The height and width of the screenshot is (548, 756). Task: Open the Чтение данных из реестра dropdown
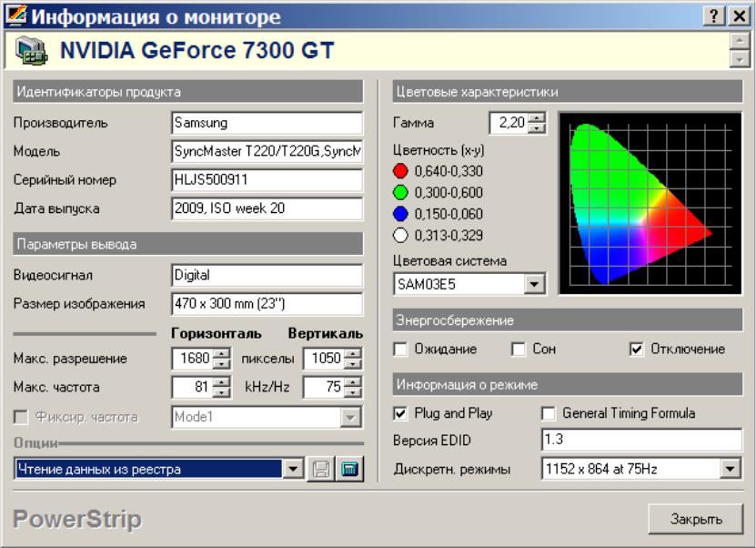coord(293,469)
